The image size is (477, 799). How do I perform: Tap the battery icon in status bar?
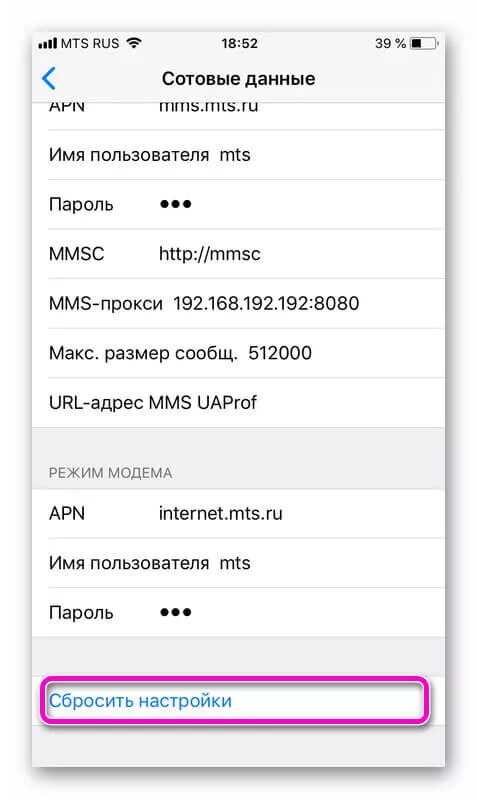click(x=424, y=43)
